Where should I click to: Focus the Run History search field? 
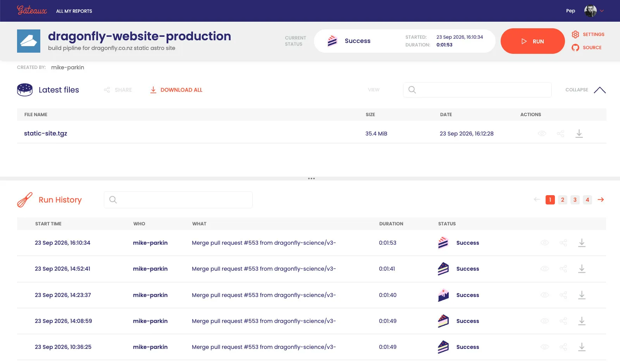coord(178,200)
